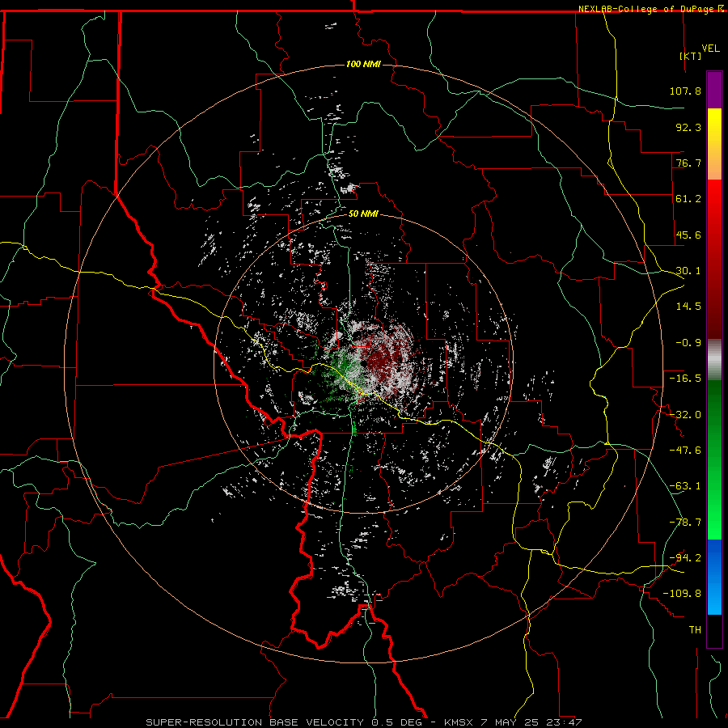The image size is (728, 728).
Task: Click the -94.2 scale value
Action: [x=685, y=557]
